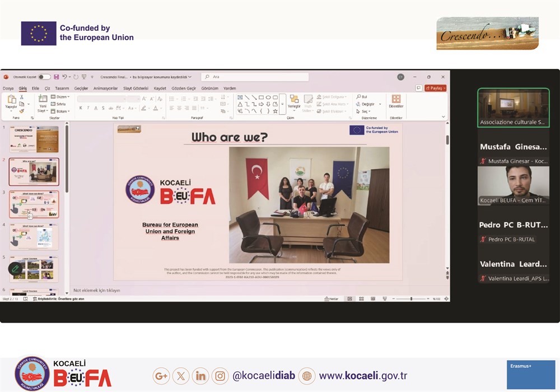This screenshot has width=560, height=392.
Task: Pick the oval shape from the shapes gallery
Action: click(268, 97)
